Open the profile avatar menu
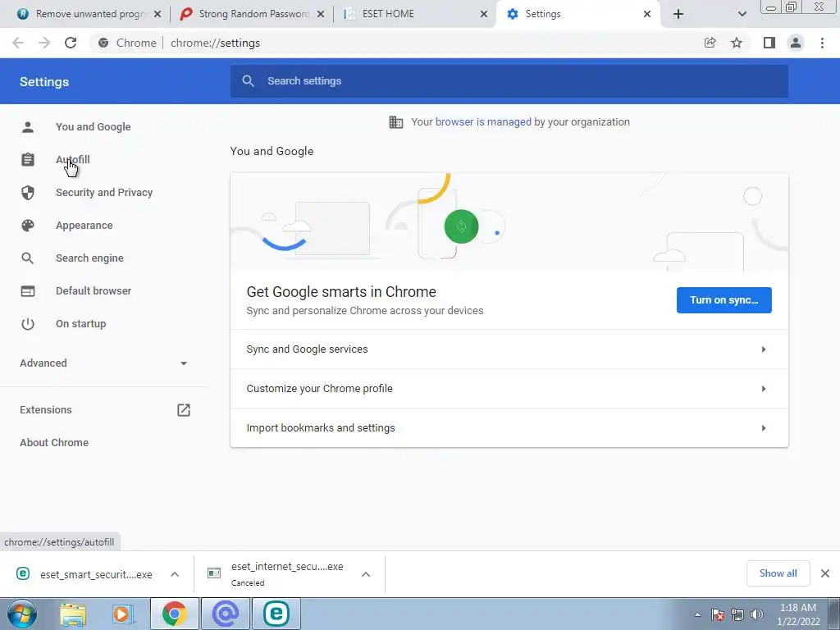The height and width of the screenshot is (630, 840). point(796,43)
